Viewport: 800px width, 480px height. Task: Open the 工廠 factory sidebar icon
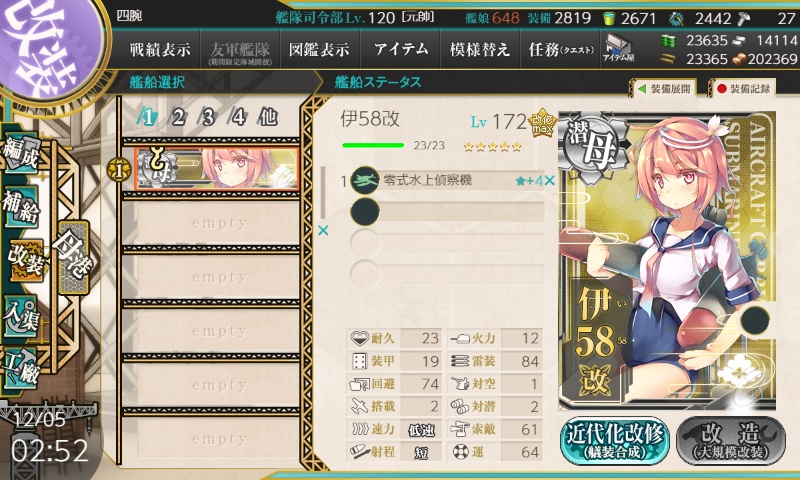click(x=19, y=368)
